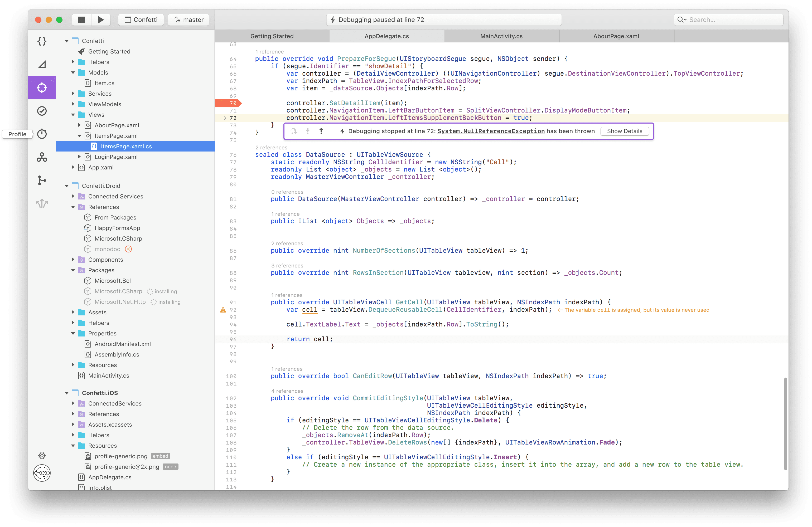The image size is (812, 527).
Task: Select the master branch dropdown
Action: click(x=189, y=19)
